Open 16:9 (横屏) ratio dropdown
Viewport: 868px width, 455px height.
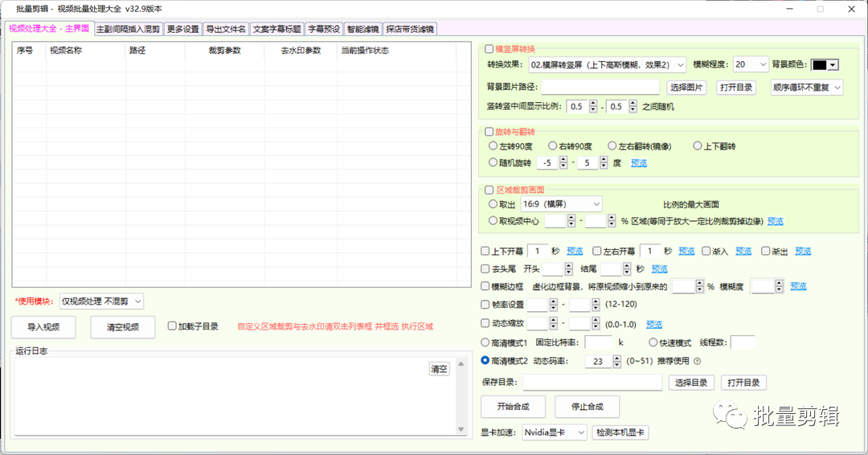coord(561,204)
